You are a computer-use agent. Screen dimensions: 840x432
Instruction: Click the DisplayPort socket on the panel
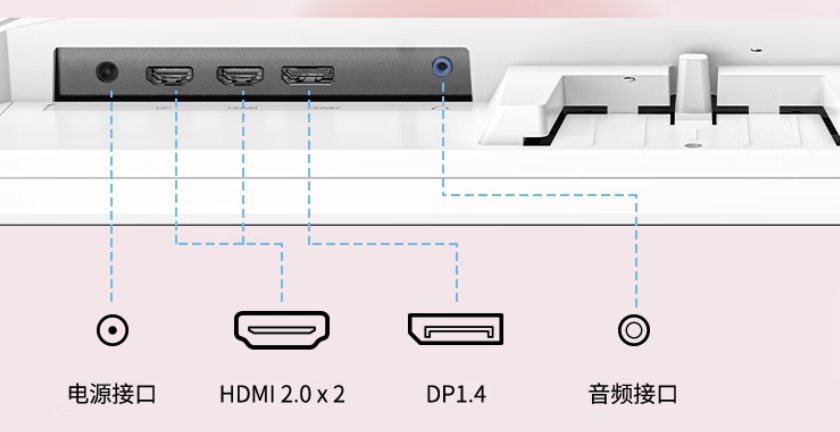pyautogui.click(x=308, y=75)
